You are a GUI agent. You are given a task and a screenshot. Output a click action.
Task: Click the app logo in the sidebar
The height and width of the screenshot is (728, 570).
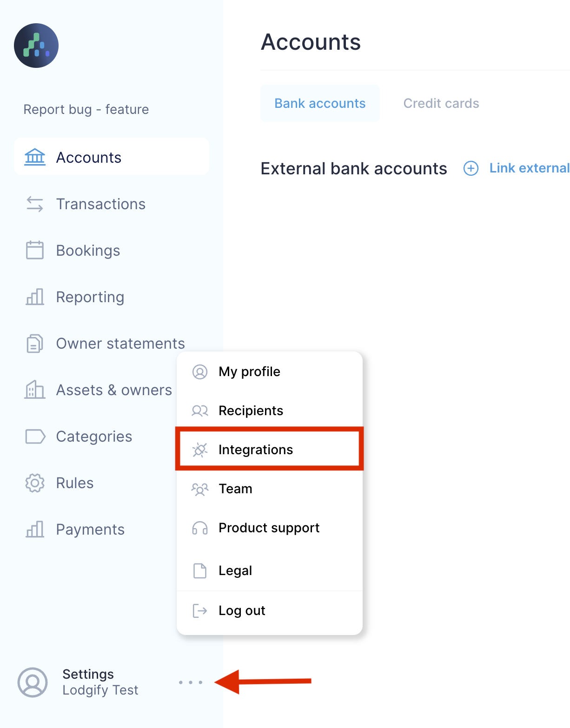point(36,46)
